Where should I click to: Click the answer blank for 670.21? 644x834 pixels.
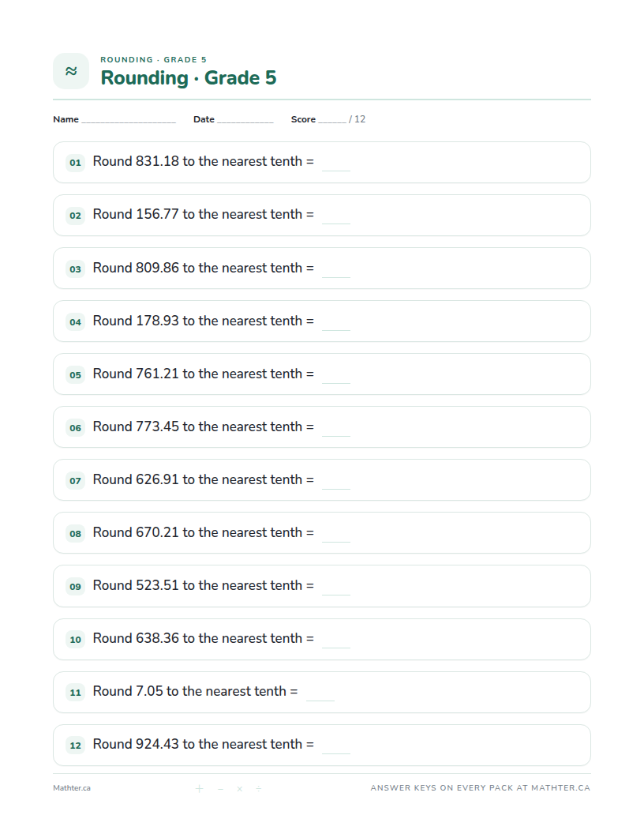pyautogui.click(x=336, y=541)
